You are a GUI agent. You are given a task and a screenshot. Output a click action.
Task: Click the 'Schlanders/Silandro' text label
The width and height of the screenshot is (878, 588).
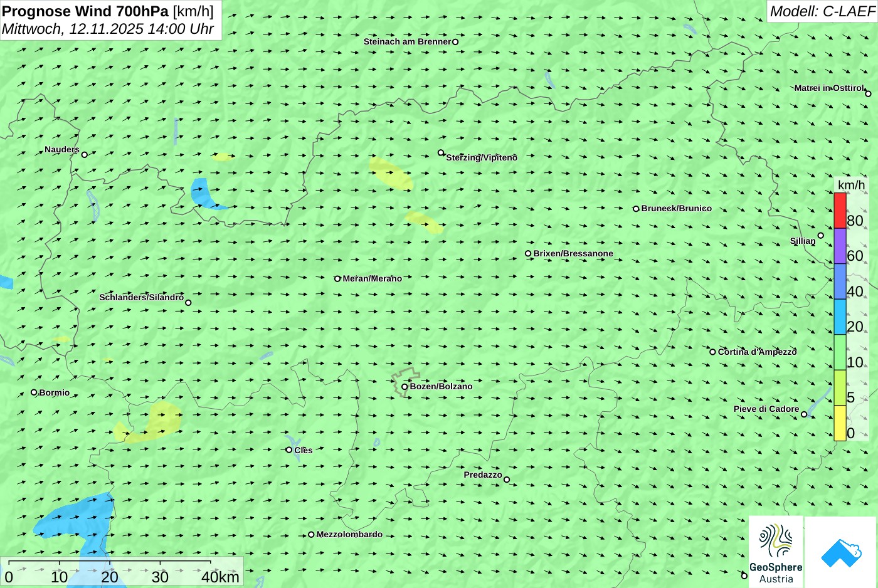click(142, 297)
